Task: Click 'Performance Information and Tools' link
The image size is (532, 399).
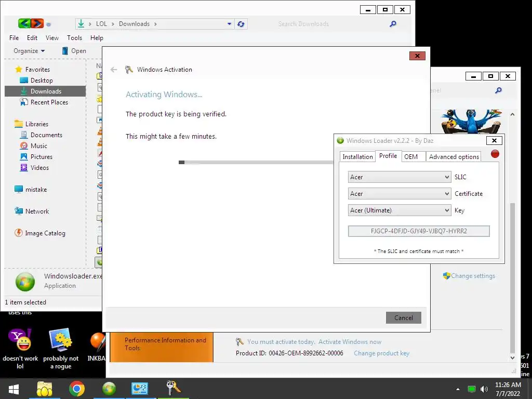Action: click(x=165, y=344)
